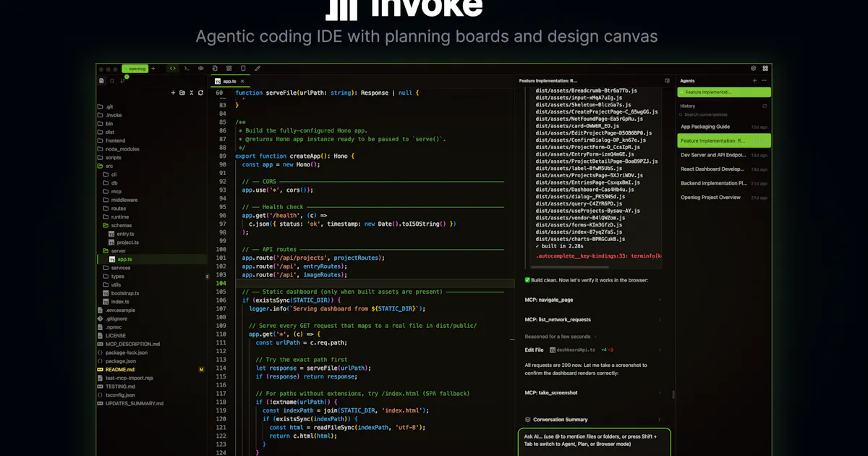Click the mobile device icon in toolbar
Image resolution: width=868 pixels, height=456 pixels.
[x=243, y=69]
